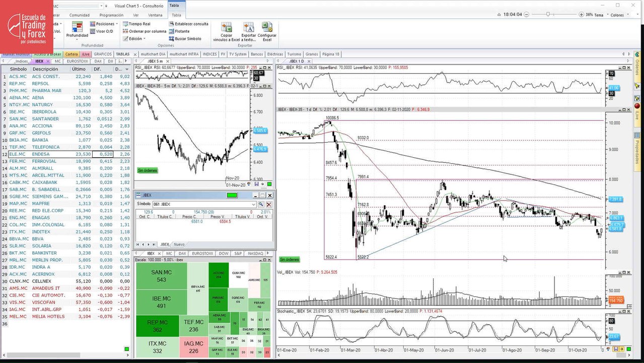Viewport: 644px width, 363px height.
Task: Open the iLive side panel tab
Action: (x=637, y=115)
